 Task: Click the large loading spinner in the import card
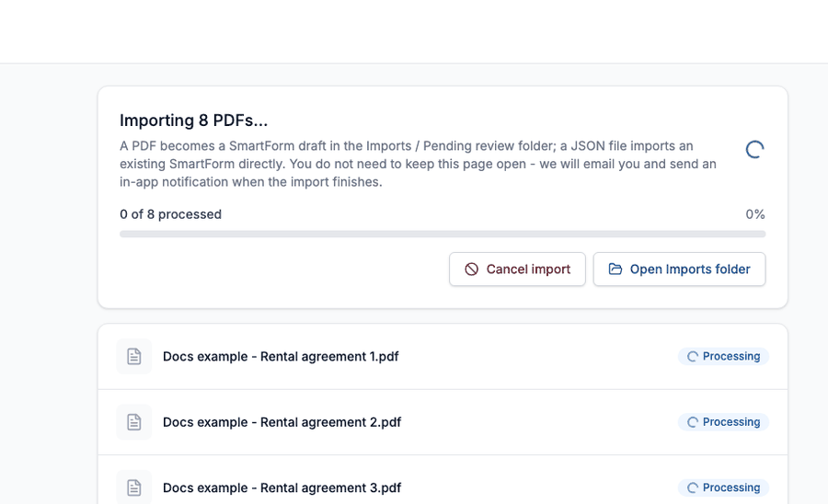(x=754, y=149)
